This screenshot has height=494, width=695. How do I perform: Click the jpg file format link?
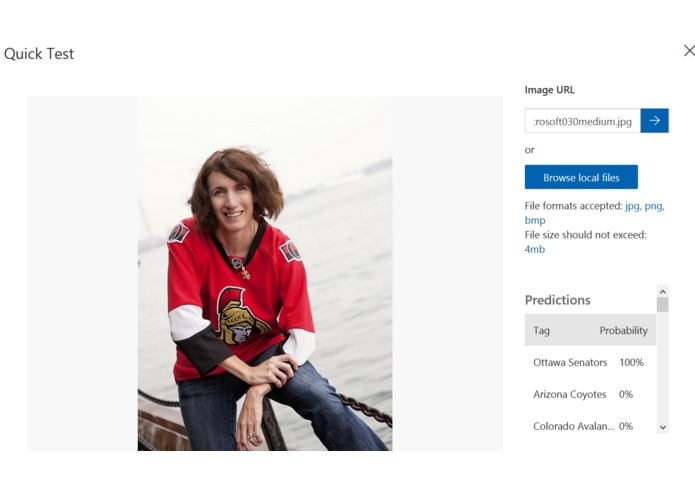pyautogui.click(x=632, y=206)
